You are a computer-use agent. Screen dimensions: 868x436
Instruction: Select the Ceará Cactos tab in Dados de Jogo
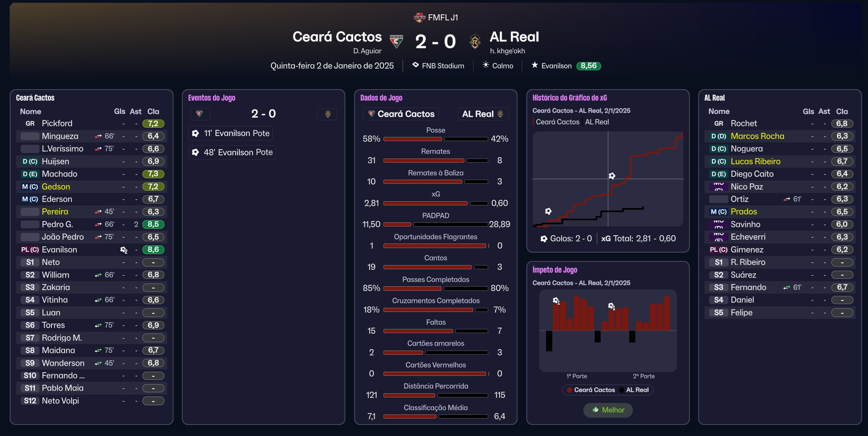[x=401, y=114]
